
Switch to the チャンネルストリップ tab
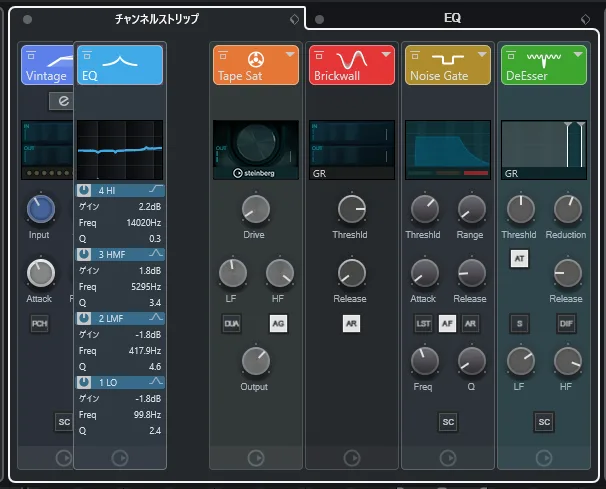tap(157, 19)
